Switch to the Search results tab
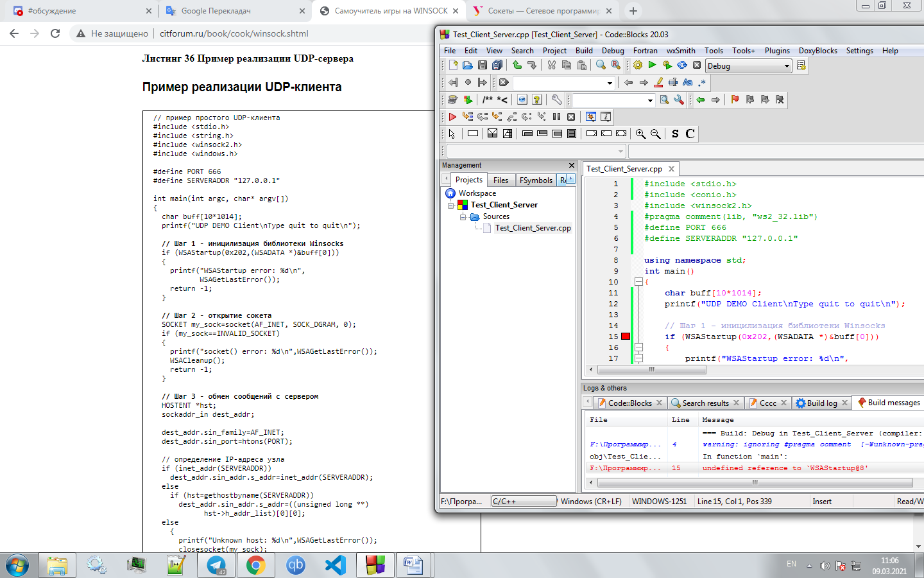This screenshot has width=924, height=578. 705,403
